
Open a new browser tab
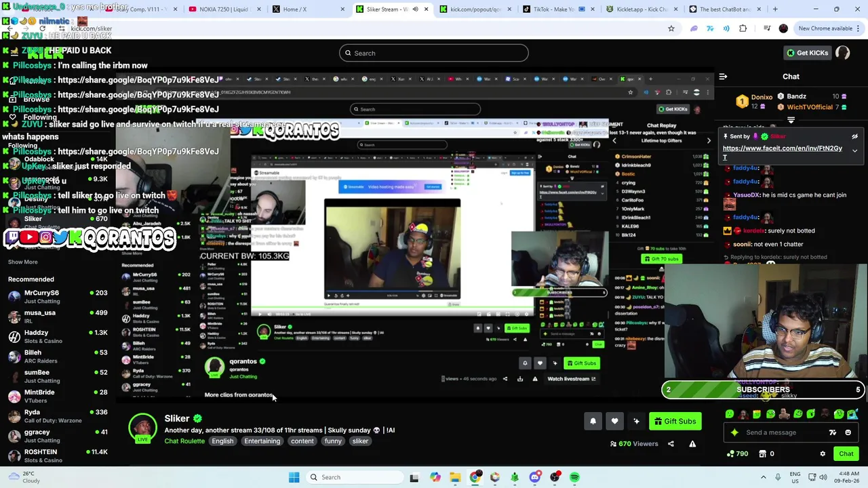point(775,9)
